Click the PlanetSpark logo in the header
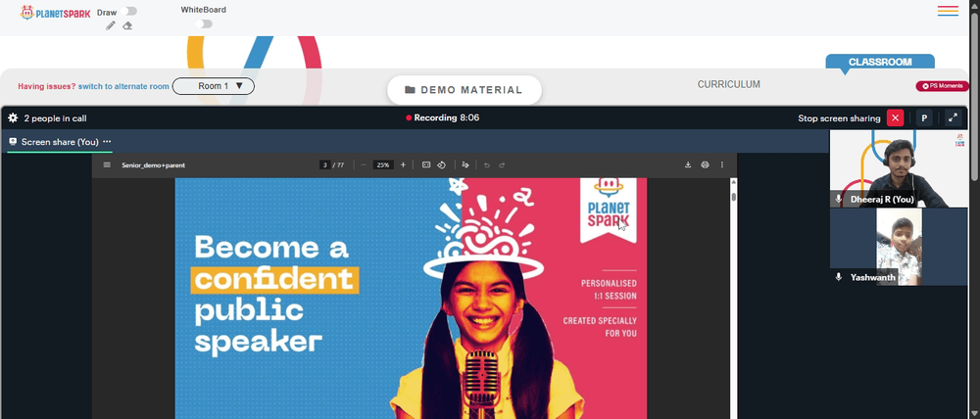 55,13
